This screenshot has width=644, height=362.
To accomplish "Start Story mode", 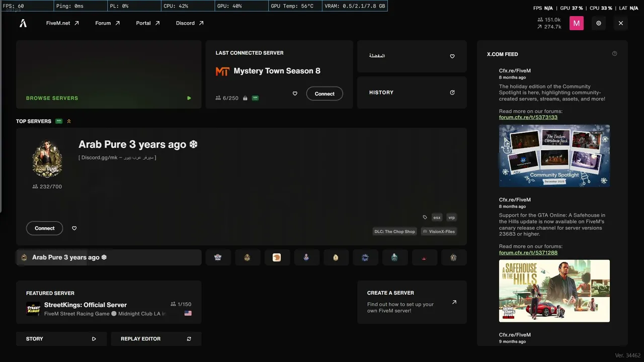I will pos(61,339).
